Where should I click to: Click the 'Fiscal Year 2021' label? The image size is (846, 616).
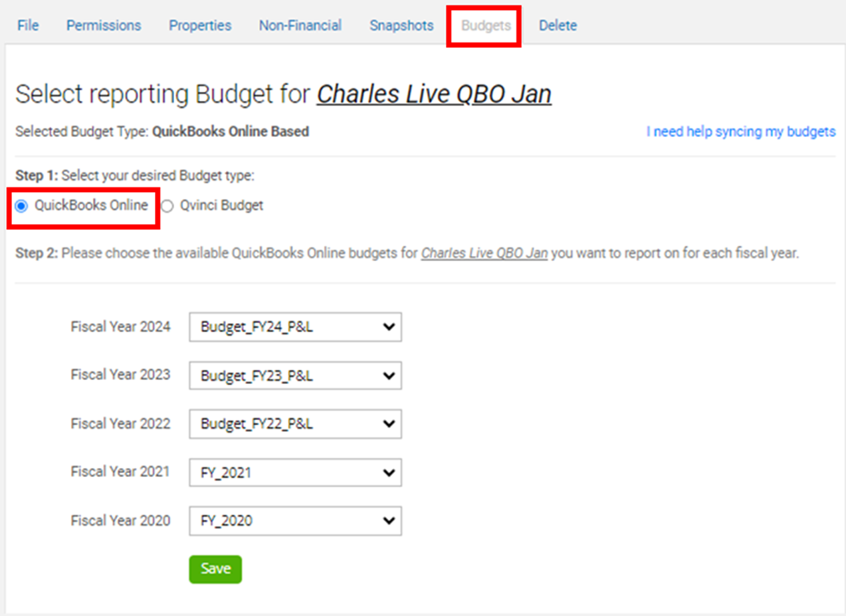click(120, 472)
